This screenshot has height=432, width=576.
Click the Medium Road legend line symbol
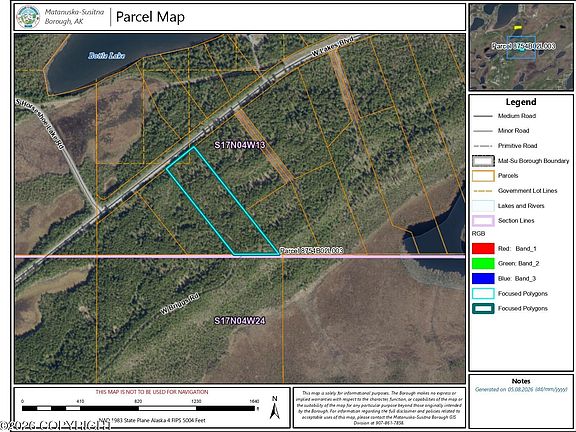click(483, 116)
